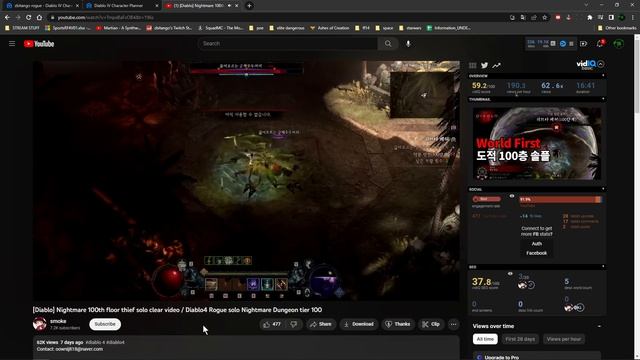Click the Thanks button
This screenshot has width=640, height=360.
coord(398,324)
